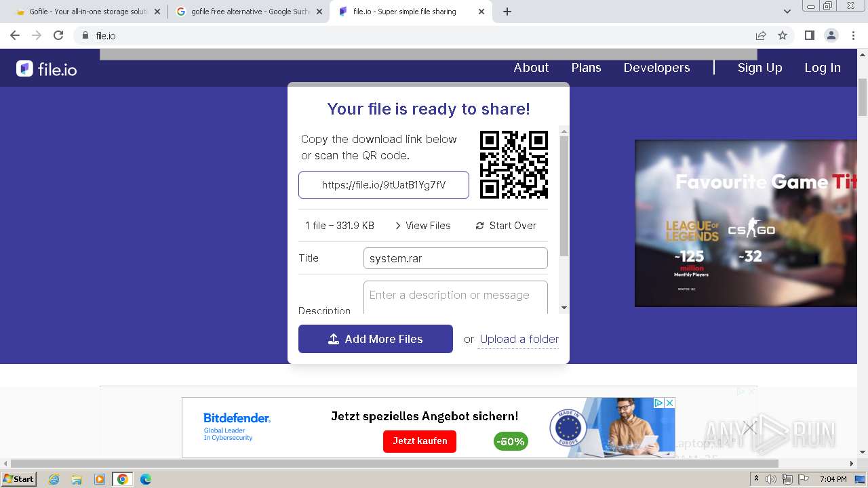The image size is (868, 488).
Task: Click Start Over button
Action: [506, 226]
